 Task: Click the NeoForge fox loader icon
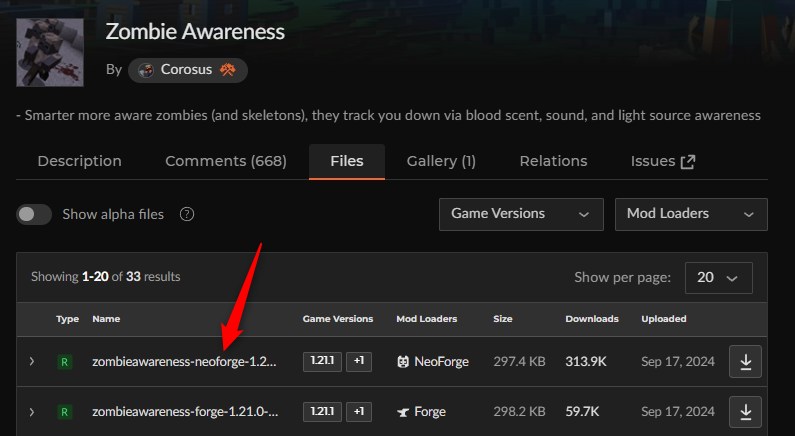point(403,362)
